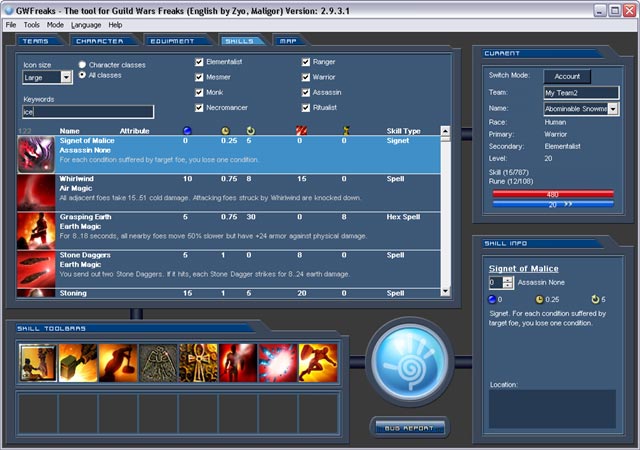Select the fifth toolbar skill with golden ankh
Image resolution: width=640 pixels, height=450 pixels.
coord(198,363)
